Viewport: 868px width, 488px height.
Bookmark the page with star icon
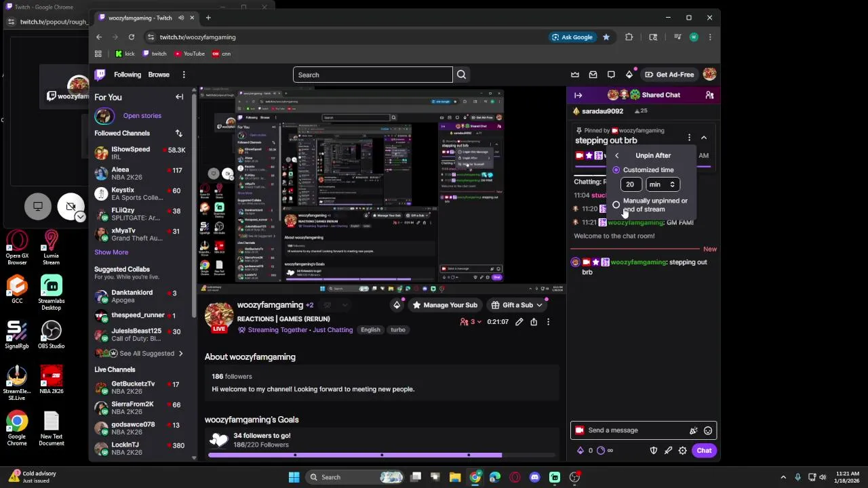tap(606, 37)
